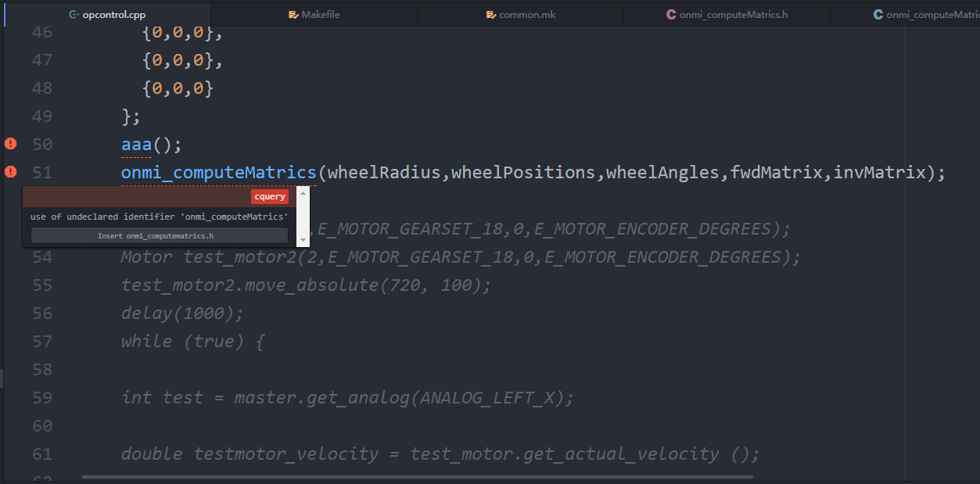Click ANALOG_LEFT_X on line 59
The width and height of the screenshot is (980, 484).
click(x=487, y=398)
